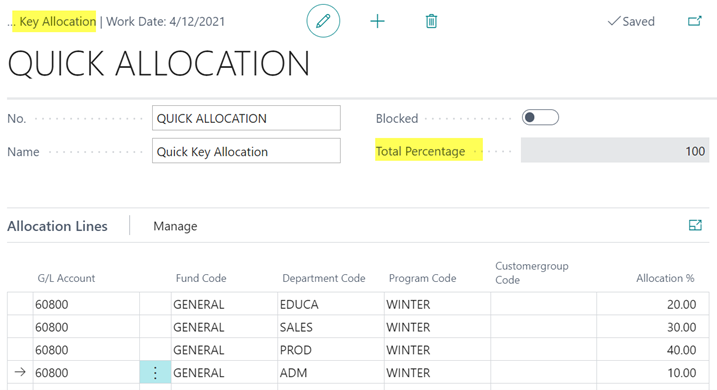The height and width of the screenshot is (390, 717).
Task: Delete the record with trash icon
Action: pyautogui.click(x=431, y=21)
